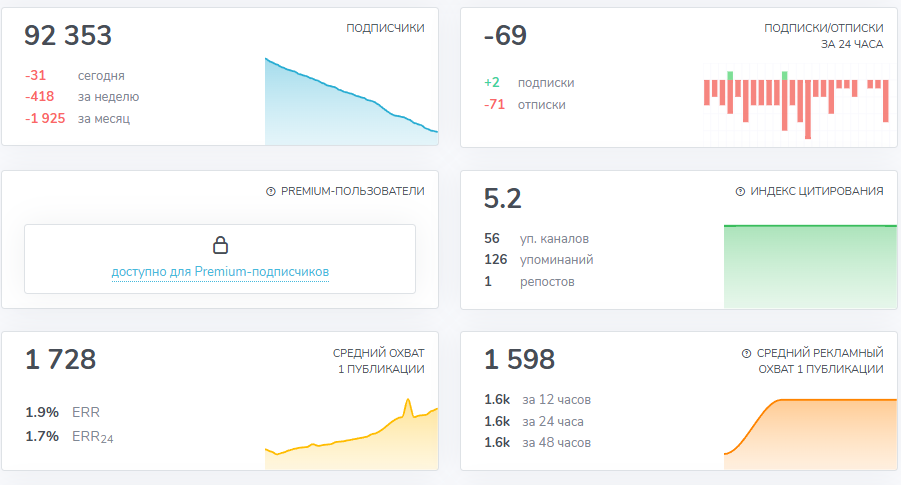Click the green citation index chart
Image resolution: width=901 pixels, height=485 pixels.
810,266
